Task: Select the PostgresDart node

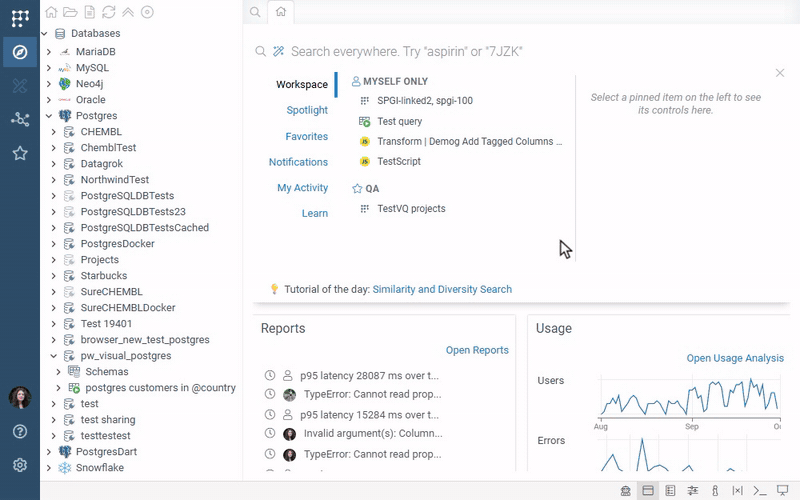Action: tap(106, 452)
